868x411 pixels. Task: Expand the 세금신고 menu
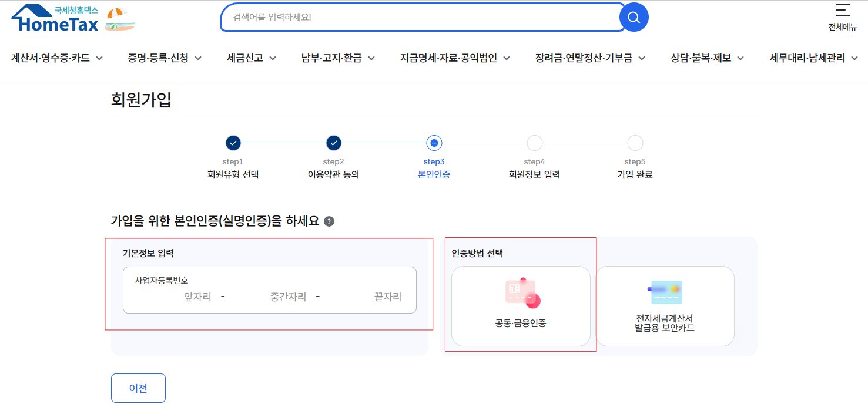(x=252, y=58)
